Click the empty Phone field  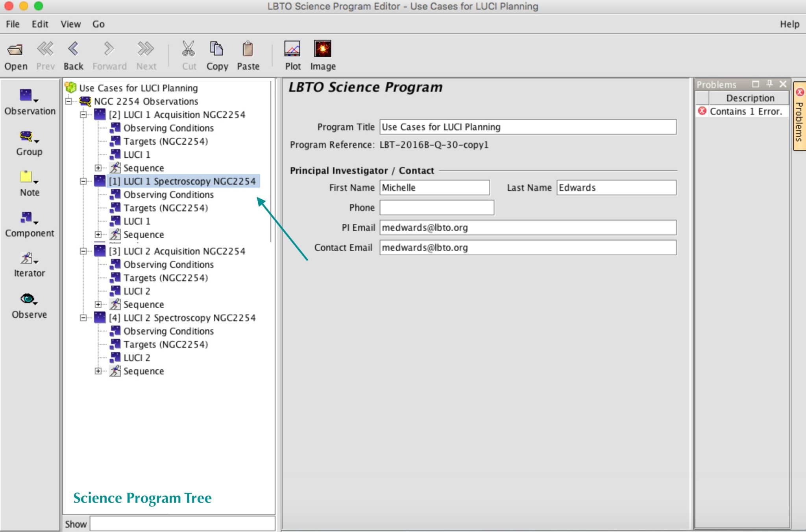point(437,208)
